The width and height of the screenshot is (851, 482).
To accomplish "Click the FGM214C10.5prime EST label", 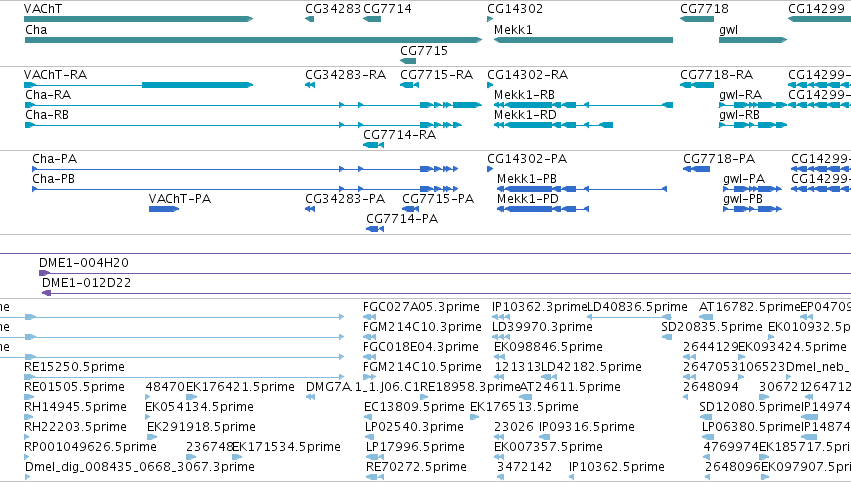I will [x=422, y=367].
